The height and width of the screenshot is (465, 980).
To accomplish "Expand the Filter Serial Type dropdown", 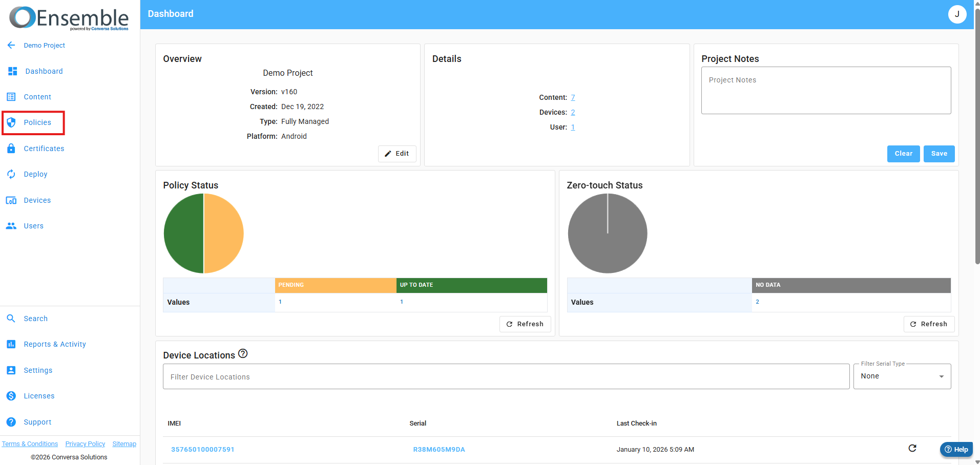I will tap(902, 376).
